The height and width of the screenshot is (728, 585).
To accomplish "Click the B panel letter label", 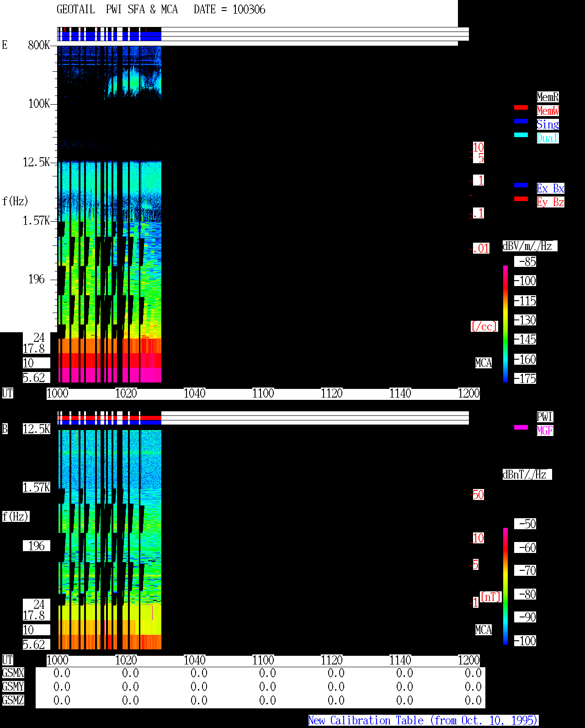I will click(5, 429).
